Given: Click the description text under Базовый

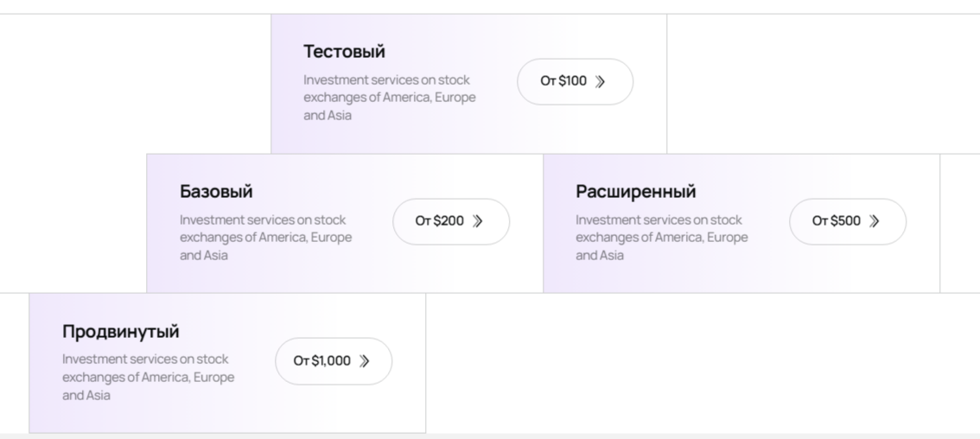Looking at the screenshot, I should pos(265,238).
